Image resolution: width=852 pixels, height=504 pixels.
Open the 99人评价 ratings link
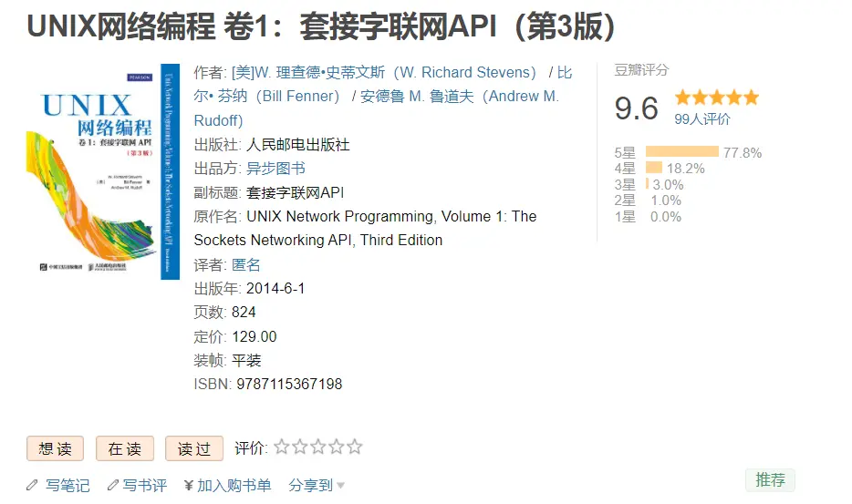tap(701, 118)
